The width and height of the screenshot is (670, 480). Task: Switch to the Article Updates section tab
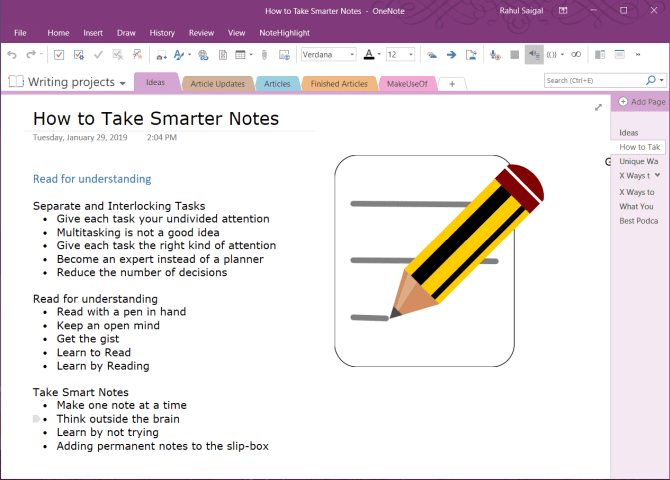click(x=216, y=84)
